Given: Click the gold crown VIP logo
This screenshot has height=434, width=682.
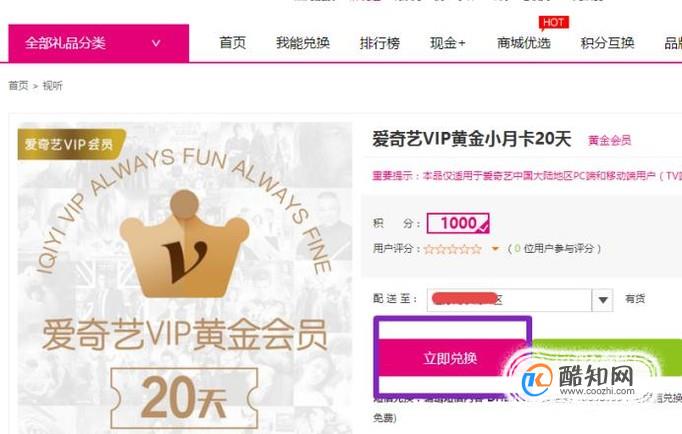Looking at the screenshot, I should tap(184, 244).
